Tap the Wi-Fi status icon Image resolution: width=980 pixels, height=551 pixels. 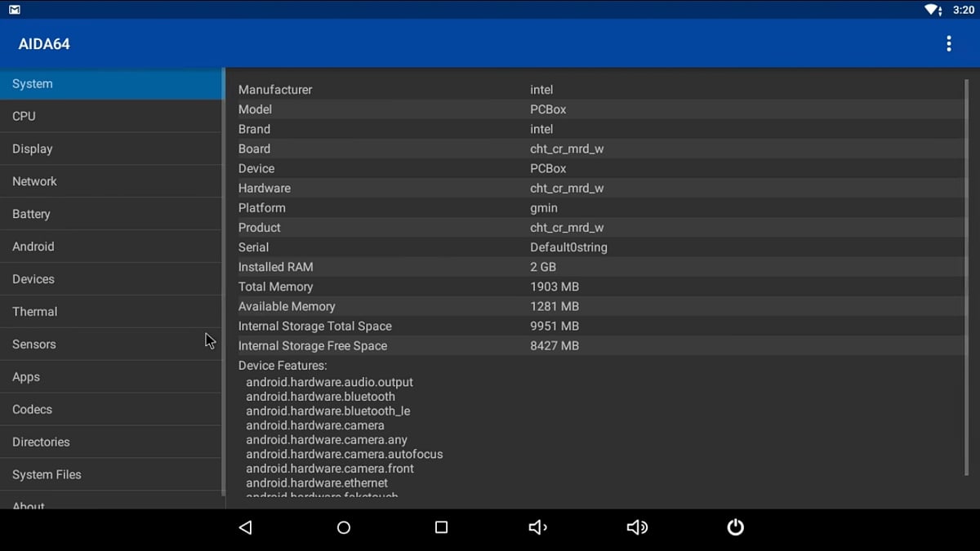(x=931, y=10)
